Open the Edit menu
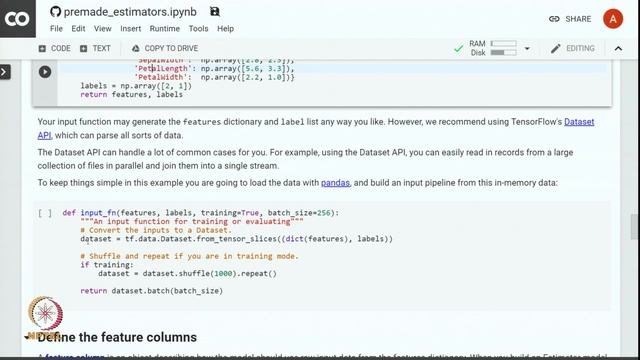This screenshot has height=360, width=640. 78,29
